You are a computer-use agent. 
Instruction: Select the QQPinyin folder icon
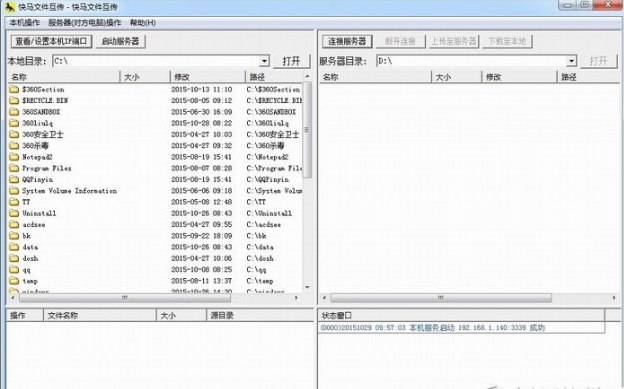click(14, 179)
